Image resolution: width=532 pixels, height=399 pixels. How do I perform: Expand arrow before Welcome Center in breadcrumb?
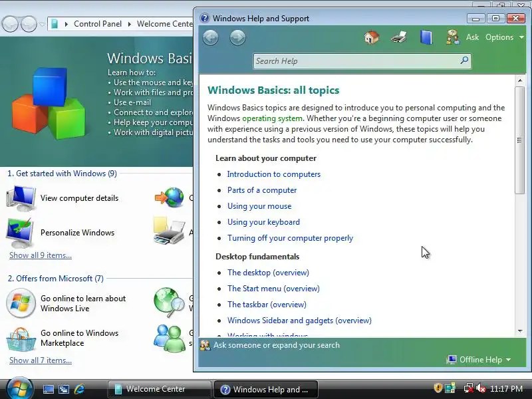click(x=129, y=24)
